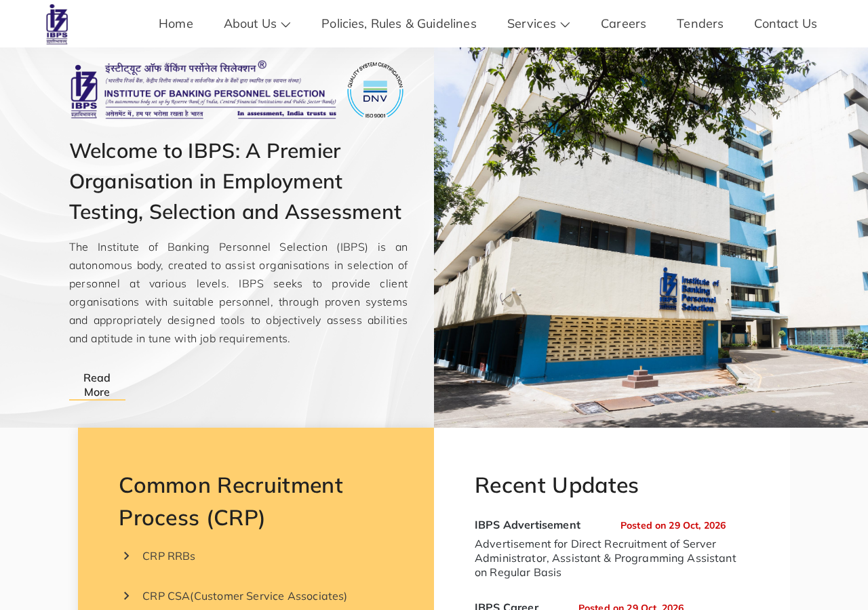Open the Home menu item

click(x=176, y=24)
